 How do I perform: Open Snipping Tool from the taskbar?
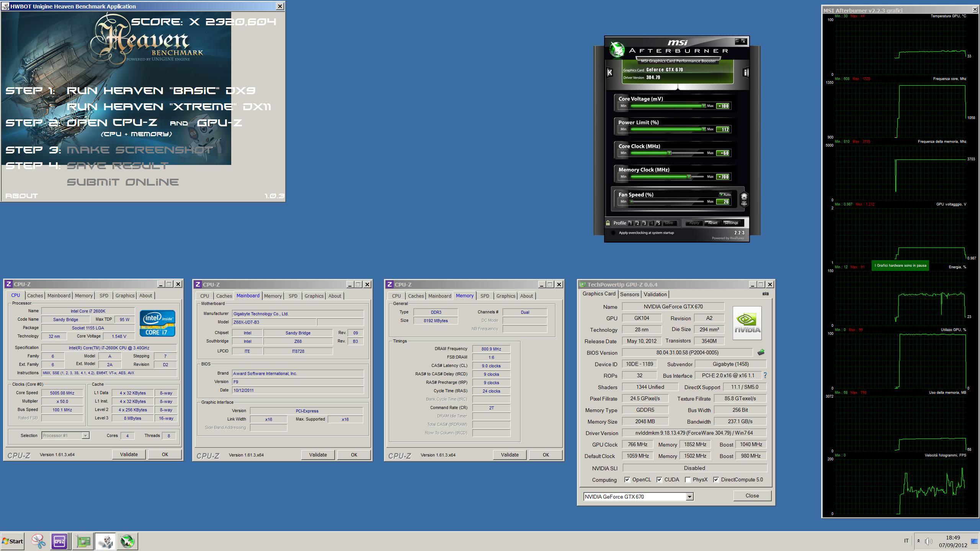click(x=38, y=541)
